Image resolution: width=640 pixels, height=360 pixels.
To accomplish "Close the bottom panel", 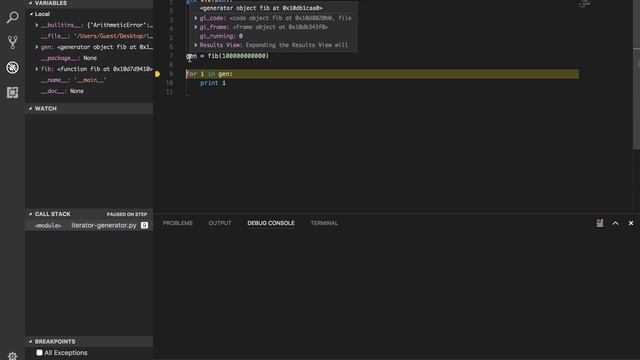I will (631, 223).
